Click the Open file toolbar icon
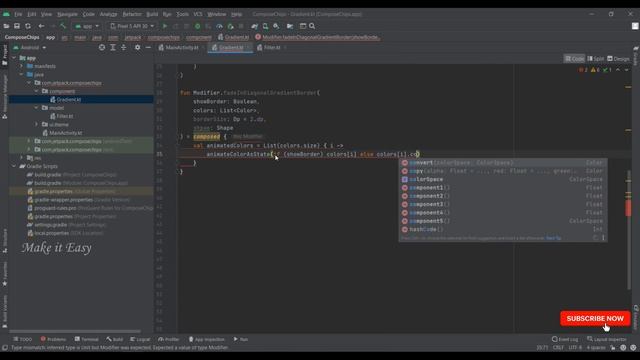The image size is (640, 360). (6, 26)
